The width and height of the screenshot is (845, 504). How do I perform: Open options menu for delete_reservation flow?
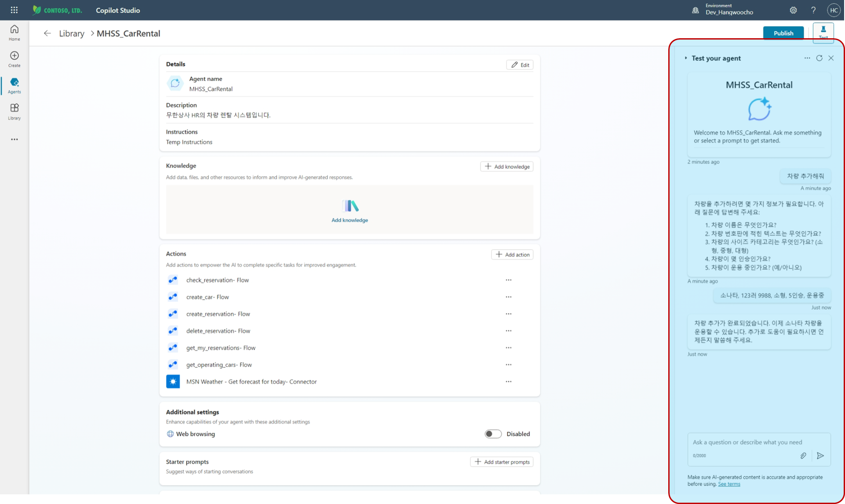(509, 331)
